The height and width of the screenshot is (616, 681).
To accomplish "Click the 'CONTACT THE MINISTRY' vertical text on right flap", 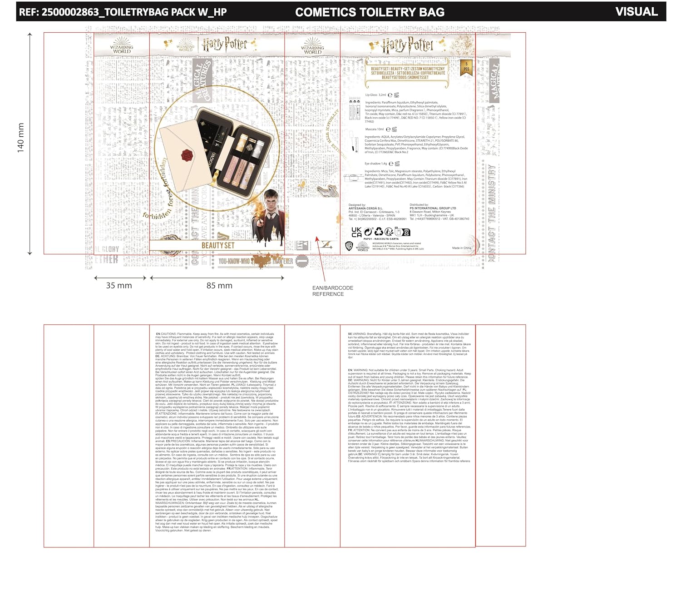I will (x=492, y=213).
